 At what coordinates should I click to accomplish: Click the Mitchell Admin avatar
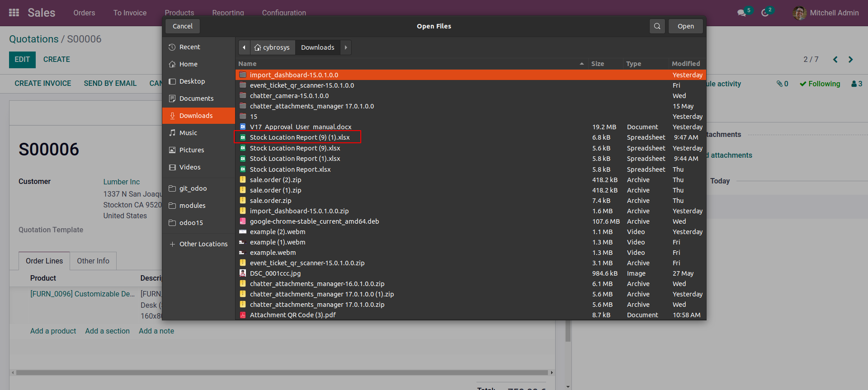799,13
